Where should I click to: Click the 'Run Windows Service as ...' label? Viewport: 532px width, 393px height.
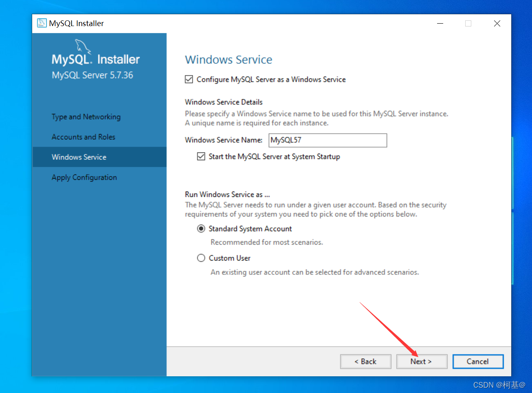coord(227,194)
